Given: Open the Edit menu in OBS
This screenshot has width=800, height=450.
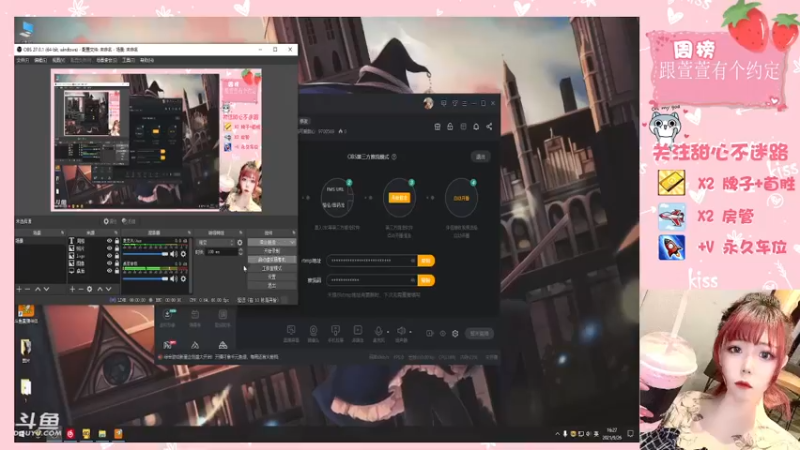Looking at the screenshot, I should (40, 60).
